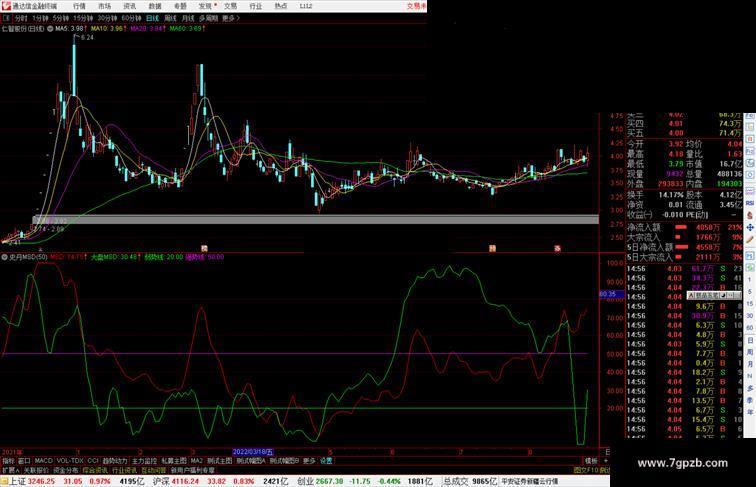Open the 资讯 menu

pos(129,6)
